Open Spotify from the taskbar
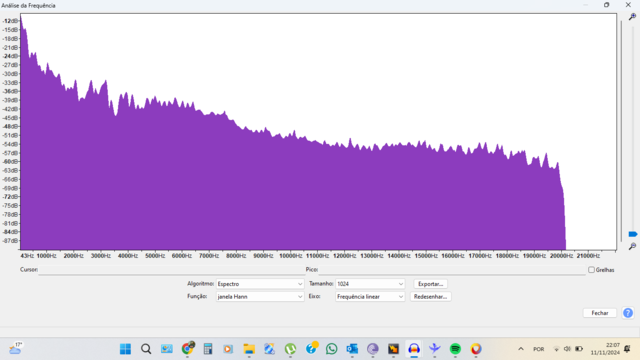 [455, 349]
